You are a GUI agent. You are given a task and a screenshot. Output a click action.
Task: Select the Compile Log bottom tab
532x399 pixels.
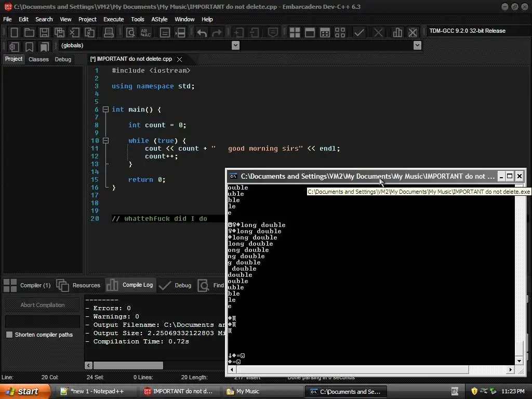pyautogui.click(x=130, y=285)
